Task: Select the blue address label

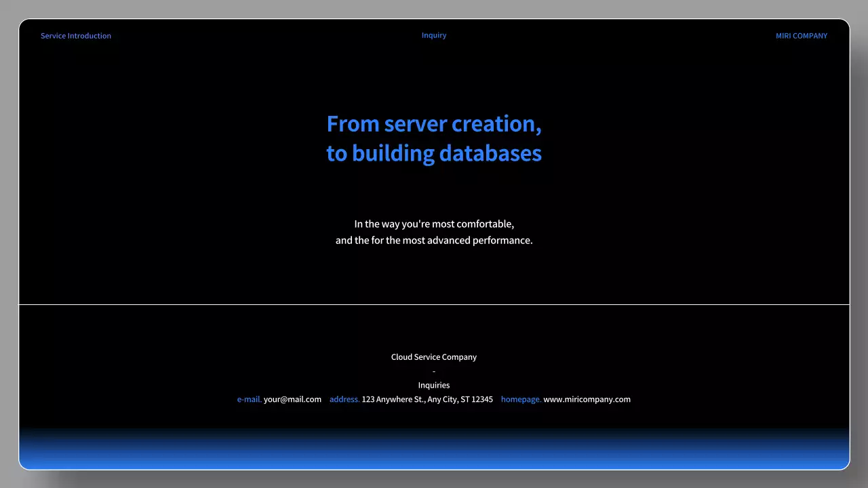Action: [344, 399]
